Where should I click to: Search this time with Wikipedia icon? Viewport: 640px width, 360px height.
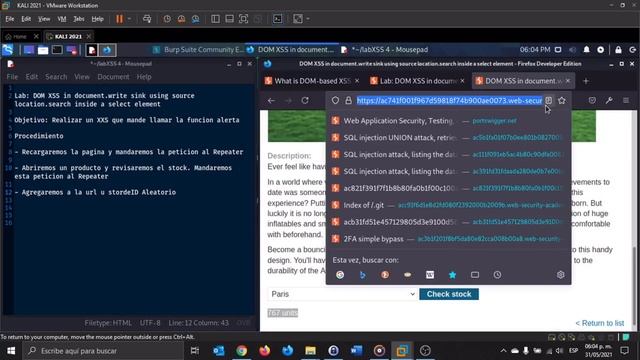coord(430,275)
